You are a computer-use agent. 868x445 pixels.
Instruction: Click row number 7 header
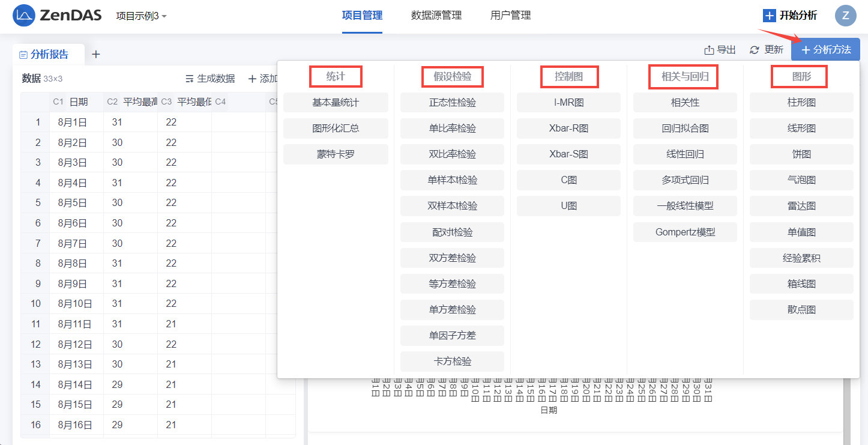click(x=35, y=243)
